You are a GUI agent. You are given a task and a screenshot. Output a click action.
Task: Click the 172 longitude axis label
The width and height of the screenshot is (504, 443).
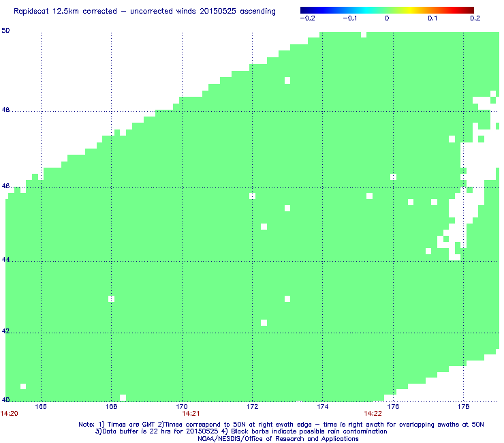pos(252,407)
